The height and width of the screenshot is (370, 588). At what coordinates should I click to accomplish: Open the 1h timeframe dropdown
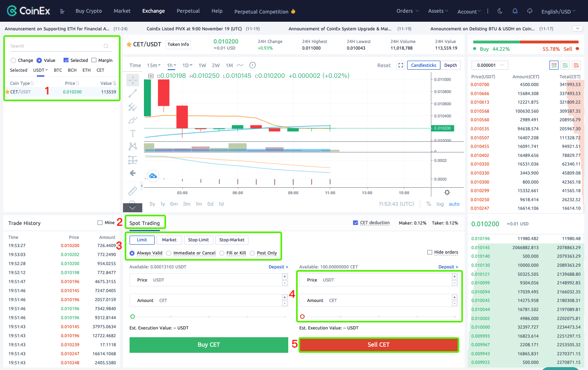tap(171, 65)
